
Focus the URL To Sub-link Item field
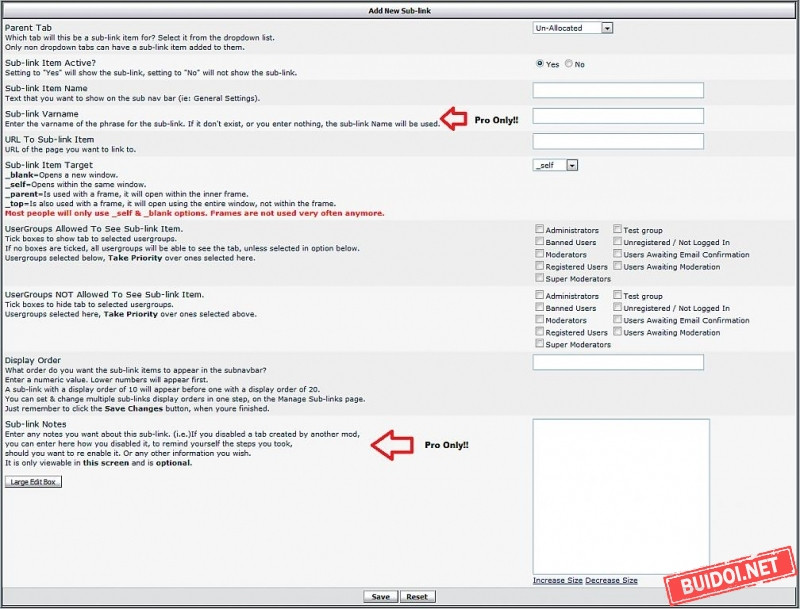618,141
